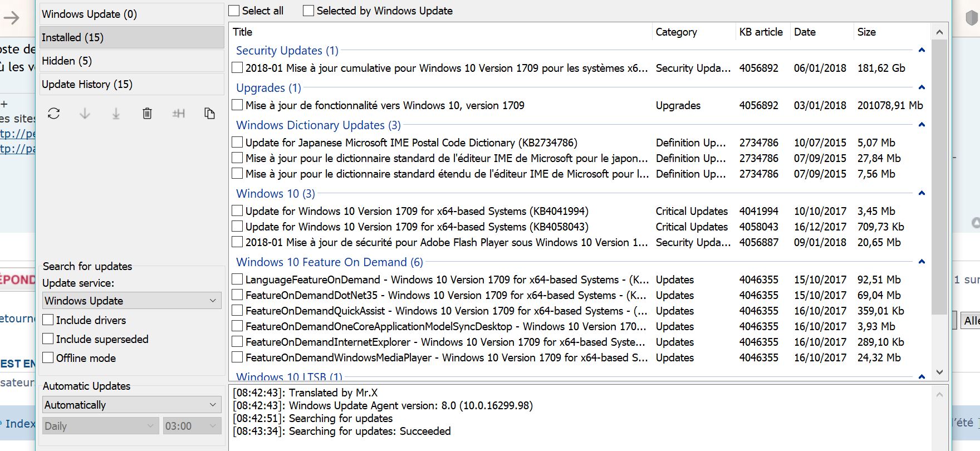Click the Index link in the background page
Viewport: 980px width, 451px height.
click(x=21, y=424)
